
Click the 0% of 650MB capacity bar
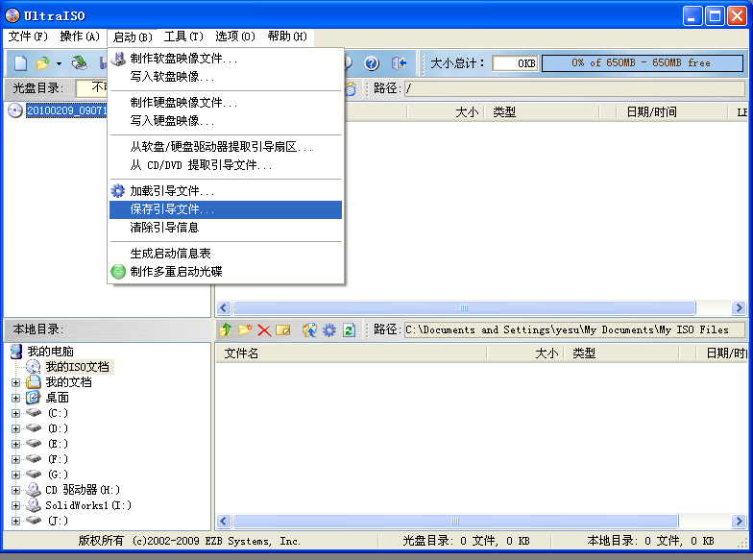point(643,63)
